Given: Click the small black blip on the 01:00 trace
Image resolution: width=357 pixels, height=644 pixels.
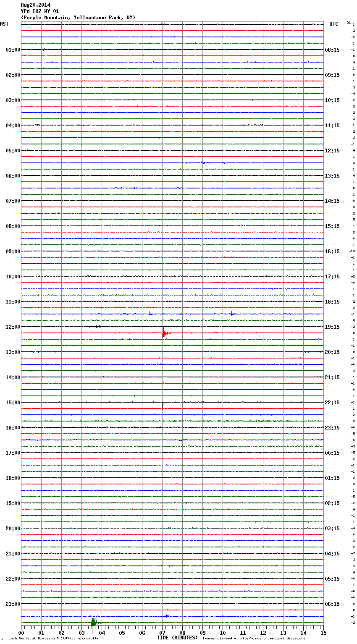Looking at the screenshot, I should pos(43,50).
